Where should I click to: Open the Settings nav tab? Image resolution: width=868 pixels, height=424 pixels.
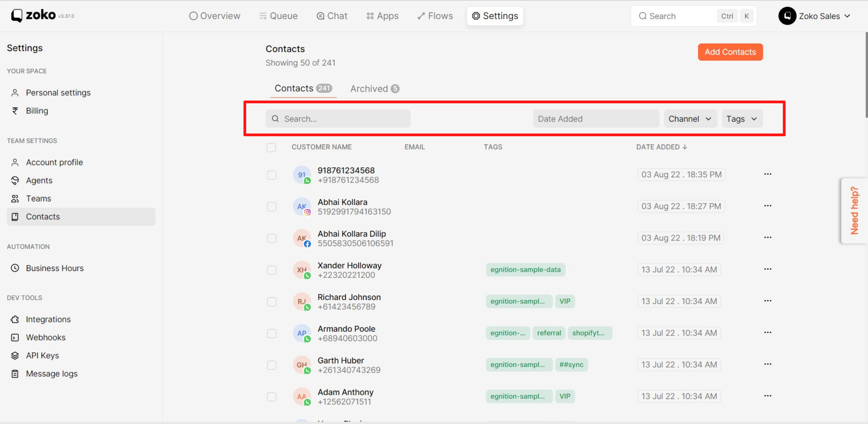tap(495, 16)
